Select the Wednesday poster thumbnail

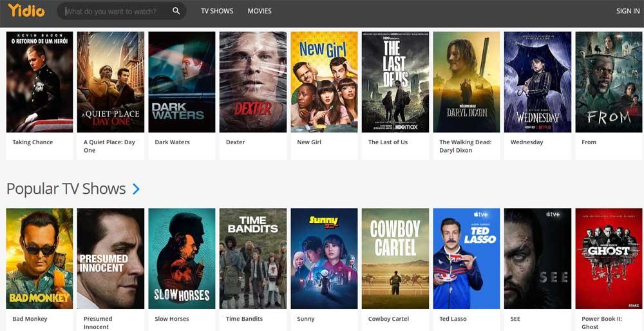point(537,82)
